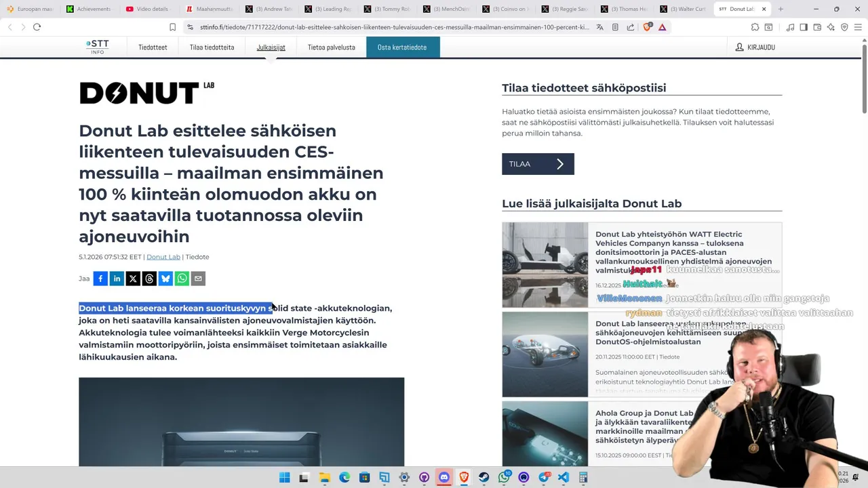
Task: Switch to the Maahanmuutta browser tab
Action: pyautogui.click(x=208, y=9)
